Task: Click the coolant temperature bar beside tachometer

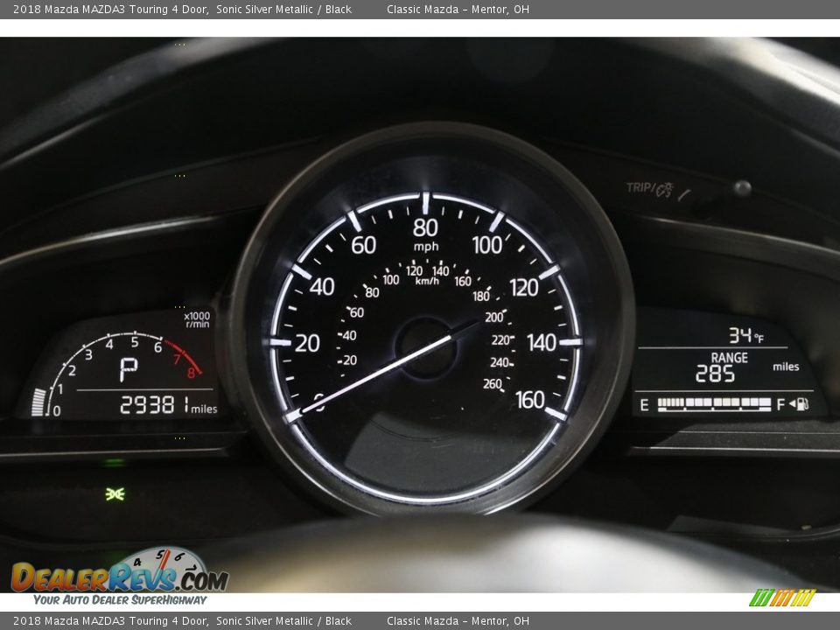Action: [x=38, y=402]
